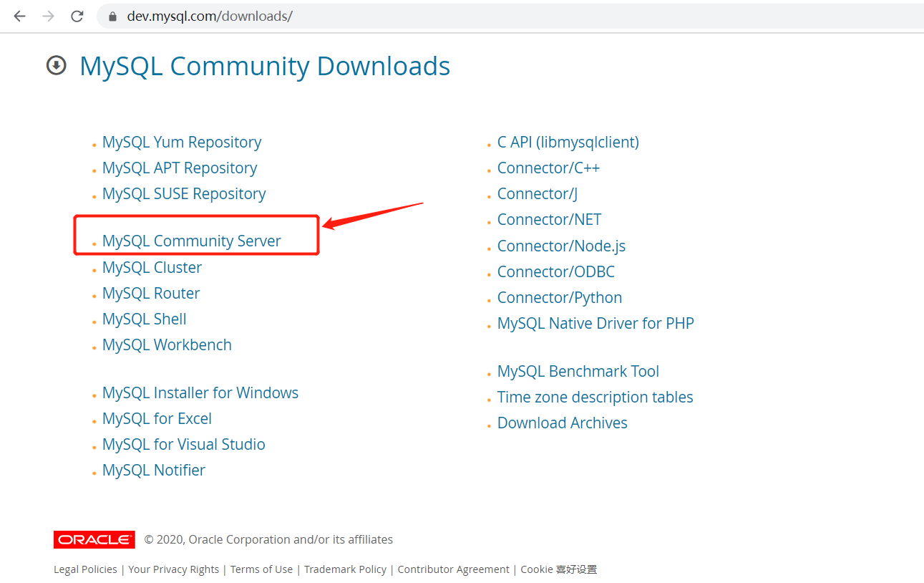Open Connector/ODBC downloads
Image resolution: width=924 pixels, height=583 pixels.
pos(556,271)
